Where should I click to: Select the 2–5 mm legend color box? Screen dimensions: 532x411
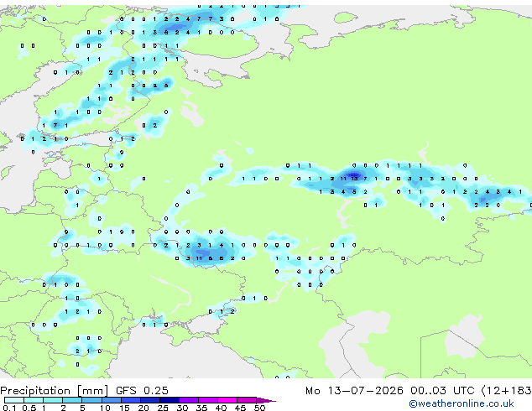point(72,400)
